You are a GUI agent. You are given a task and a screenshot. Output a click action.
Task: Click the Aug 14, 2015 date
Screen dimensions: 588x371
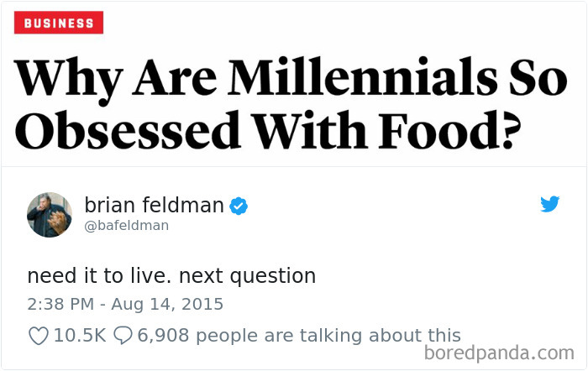click(x=167, y=305)
